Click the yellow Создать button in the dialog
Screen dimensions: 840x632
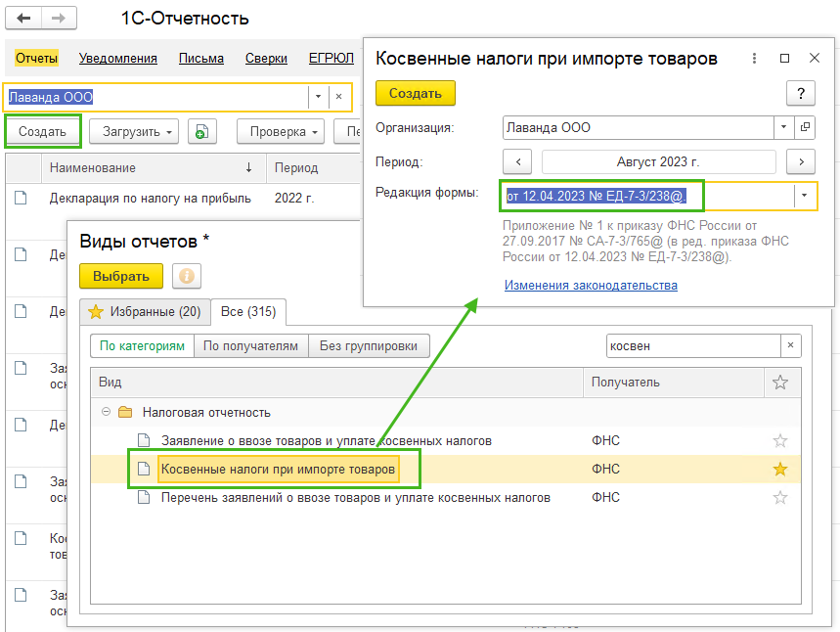click(416, 93)
